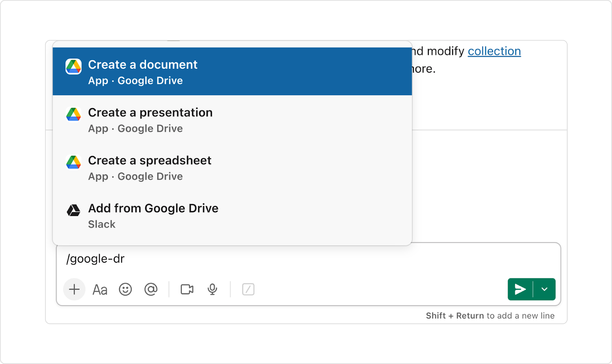Image resolution: width=612 pixels, height=364 pixels.
Task: Open the plus attachments menu
Action: pos(74,289)
